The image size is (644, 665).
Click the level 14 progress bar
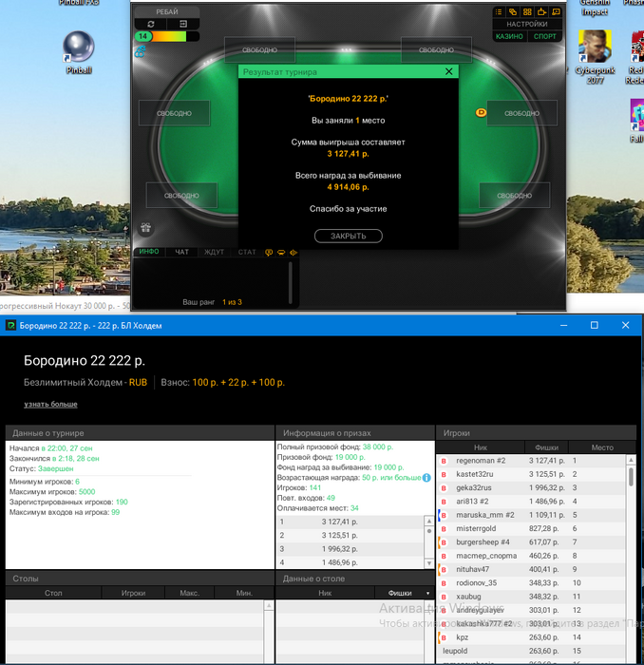pyautogui.click(x=167, y=36)
